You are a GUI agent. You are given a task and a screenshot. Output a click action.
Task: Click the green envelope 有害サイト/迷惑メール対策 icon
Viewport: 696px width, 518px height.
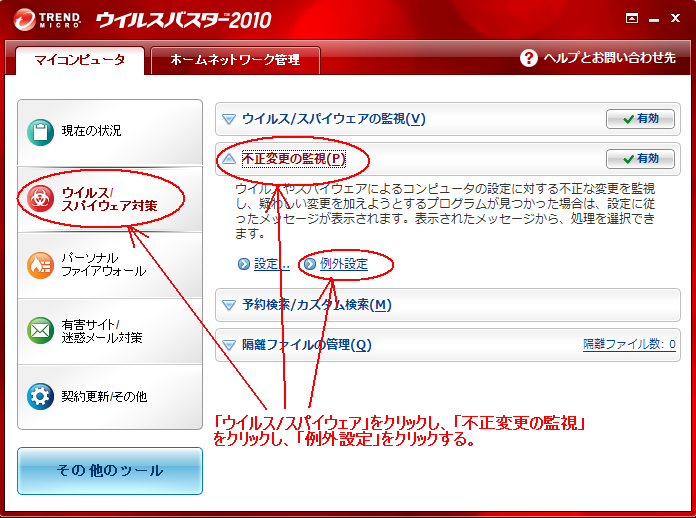(x=40, y=330)
